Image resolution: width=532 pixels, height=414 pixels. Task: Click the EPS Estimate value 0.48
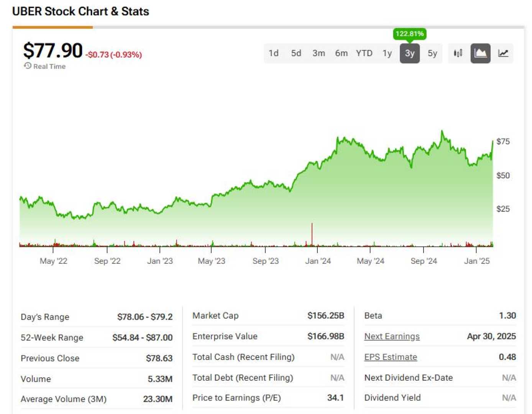click(507, 357)
